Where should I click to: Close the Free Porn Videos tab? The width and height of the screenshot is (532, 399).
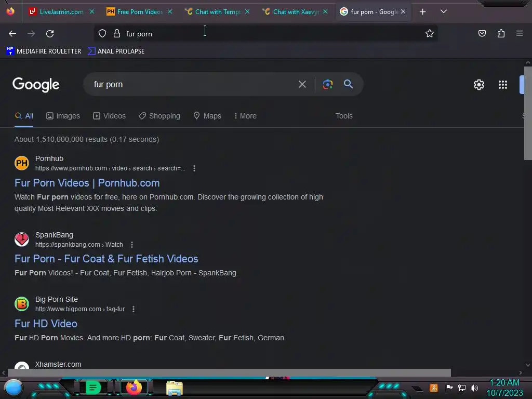pyautogui.click(x=170, y=12)
